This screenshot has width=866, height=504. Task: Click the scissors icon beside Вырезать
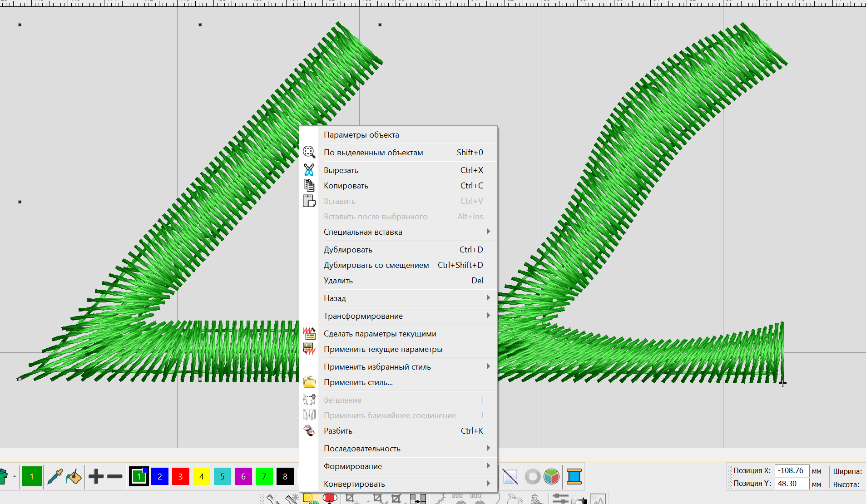[309, 170]
